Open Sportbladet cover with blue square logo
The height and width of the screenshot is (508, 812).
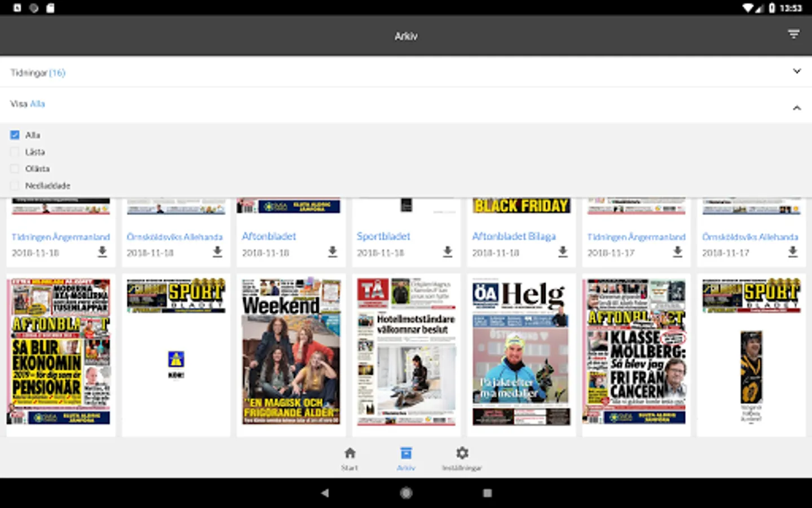pos(176,351)
